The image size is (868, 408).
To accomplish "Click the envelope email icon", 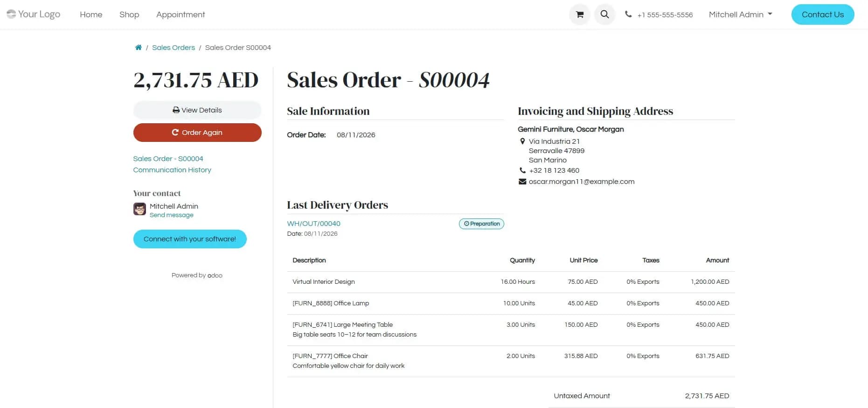I will pos(522,182).
